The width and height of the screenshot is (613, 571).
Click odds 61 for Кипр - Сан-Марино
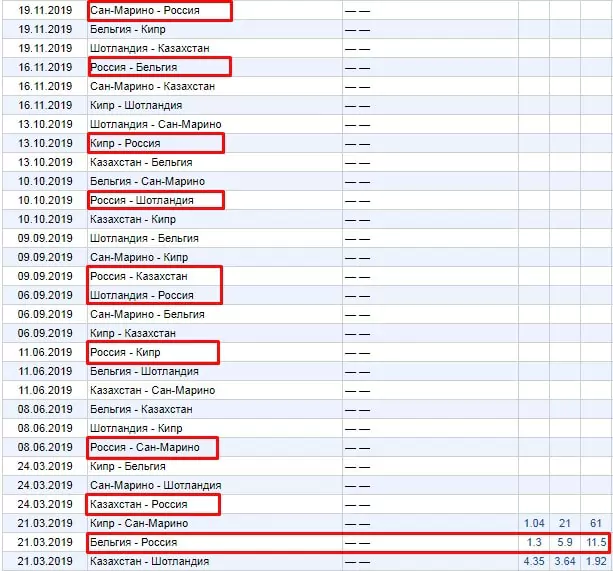(x=596, y=523)
